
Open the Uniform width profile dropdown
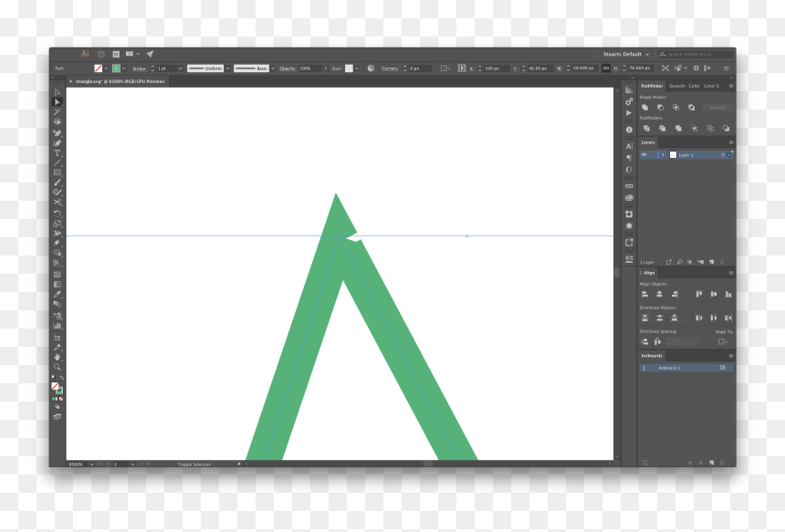click(x=227, y=68)
